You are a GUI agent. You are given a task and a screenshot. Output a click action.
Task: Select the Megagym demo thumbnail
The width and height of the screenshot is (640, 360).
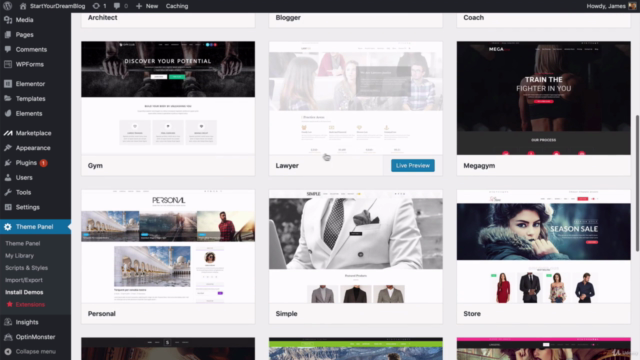(544, 98)
